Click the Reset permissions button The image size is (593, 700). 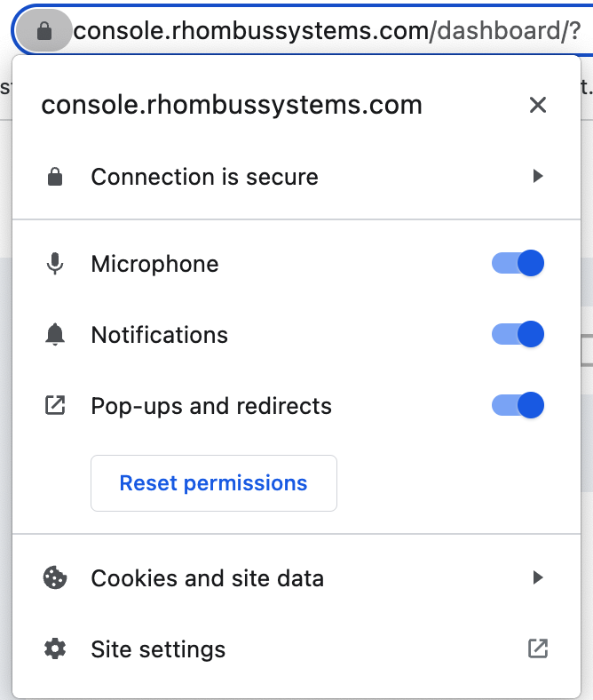(214, 483)
